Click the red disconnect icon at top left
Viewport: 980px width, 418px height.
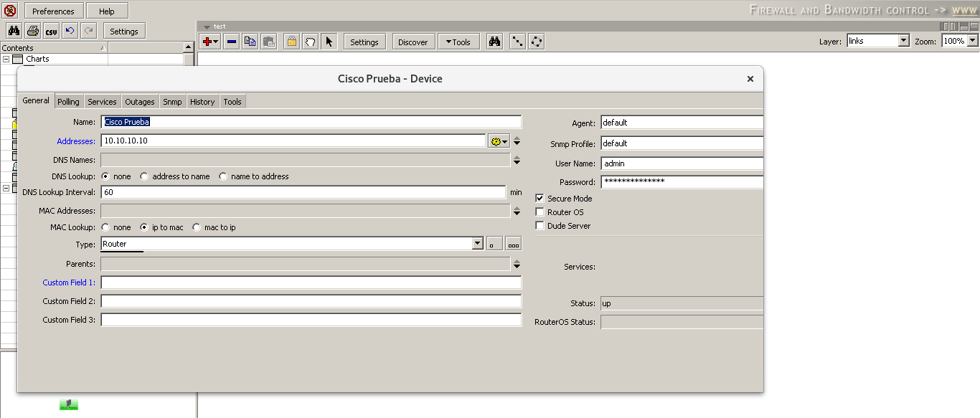(x=10, y=11)
